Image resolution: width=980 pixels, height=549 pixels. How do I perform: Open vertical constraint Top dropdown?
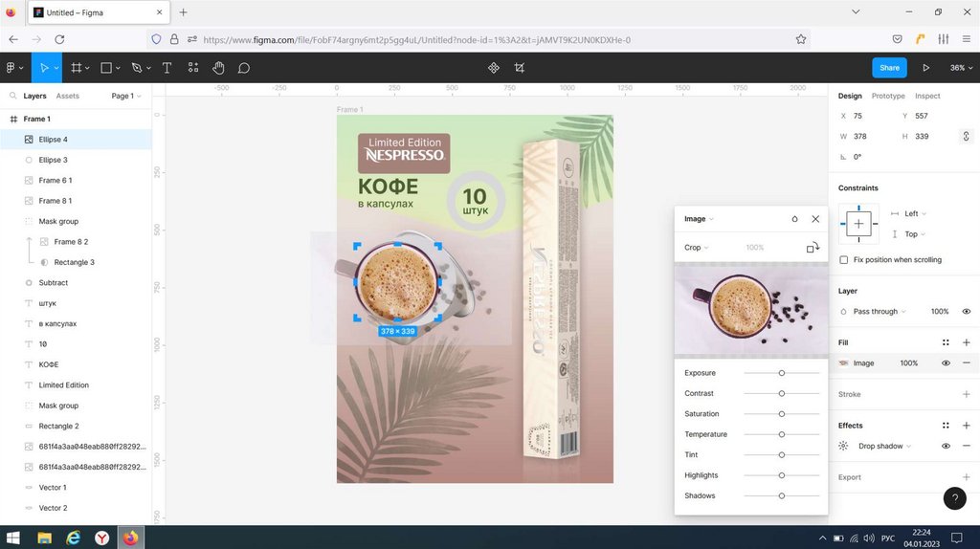(915, 234)
